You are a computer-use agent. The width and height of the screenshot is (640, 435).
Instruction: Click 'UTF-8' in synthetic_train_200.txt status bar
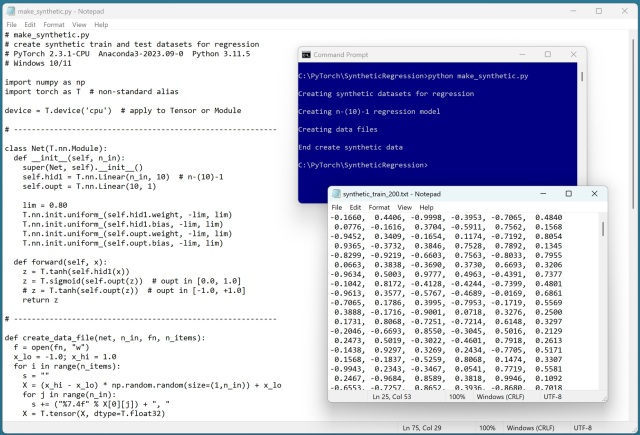553,397
